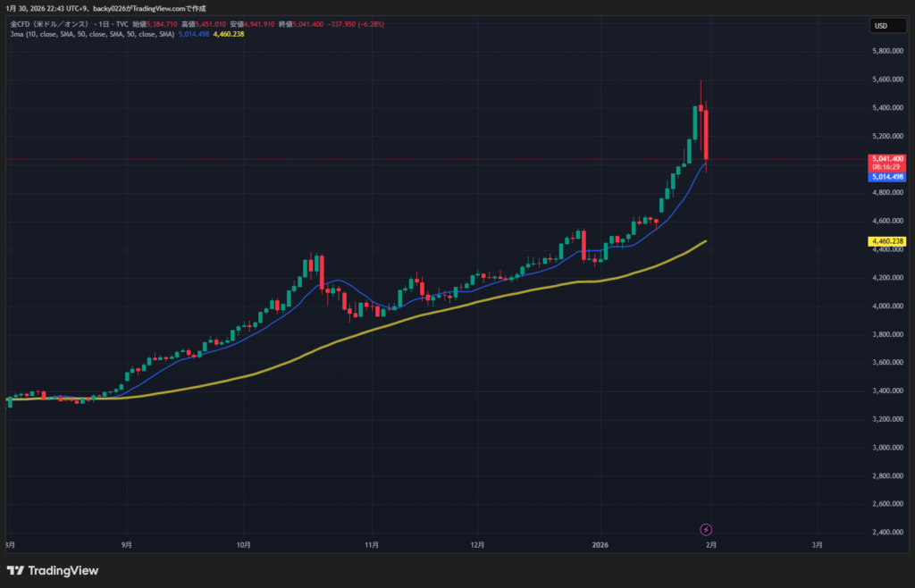Click the 9月 label on time axis
This screenshot has width=915, height=588.
point(127,543)
